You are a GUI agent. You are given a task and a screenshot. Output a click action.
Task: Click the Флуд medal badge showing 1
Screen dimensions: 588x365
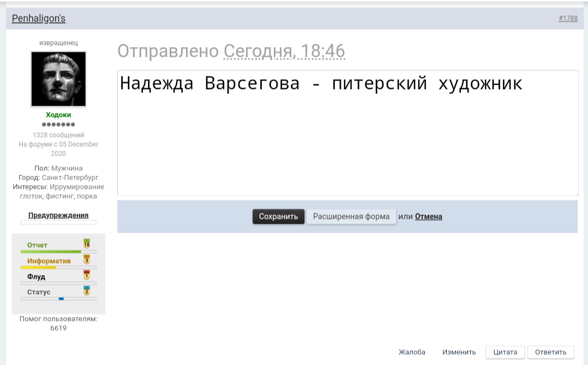tap(86, 275)
